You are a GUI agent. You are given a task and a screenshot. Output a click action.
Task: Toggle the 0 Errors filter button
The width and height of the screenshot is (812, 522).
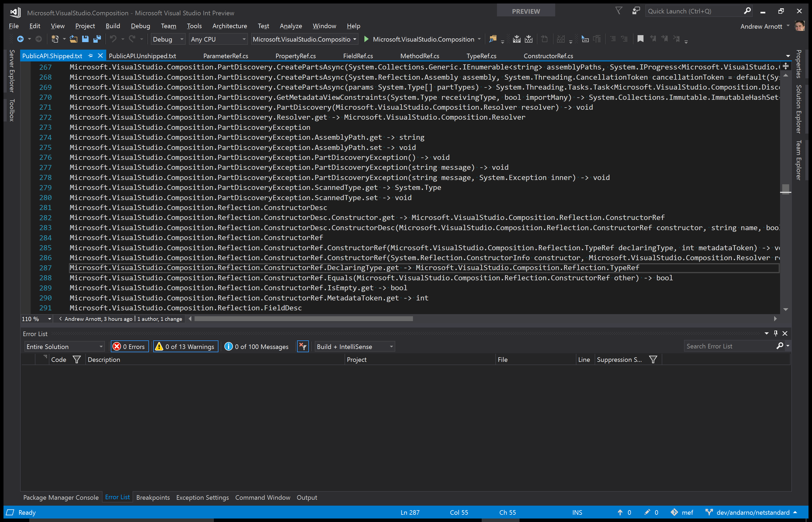pos(129,346)
